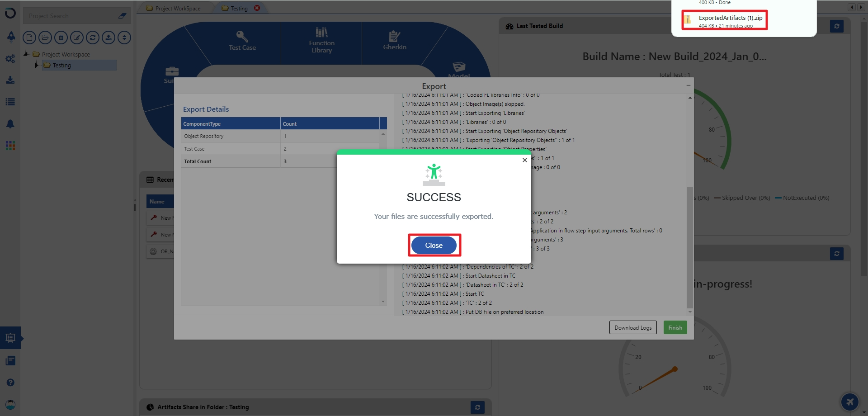Click the Skipped Over (0%) legend entry
Screen dimensions: 868x416
742,198
